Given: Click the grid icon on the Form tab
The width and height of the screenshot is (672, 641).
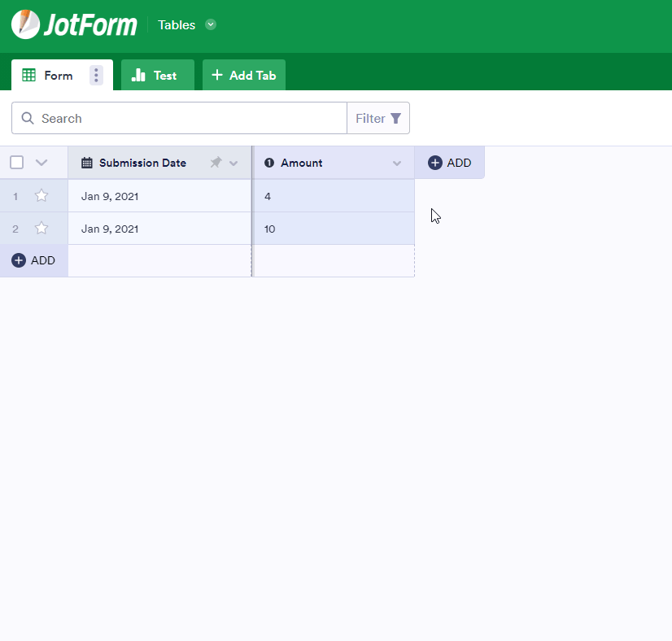Looking at the screenshot, I should pos(28,75).
